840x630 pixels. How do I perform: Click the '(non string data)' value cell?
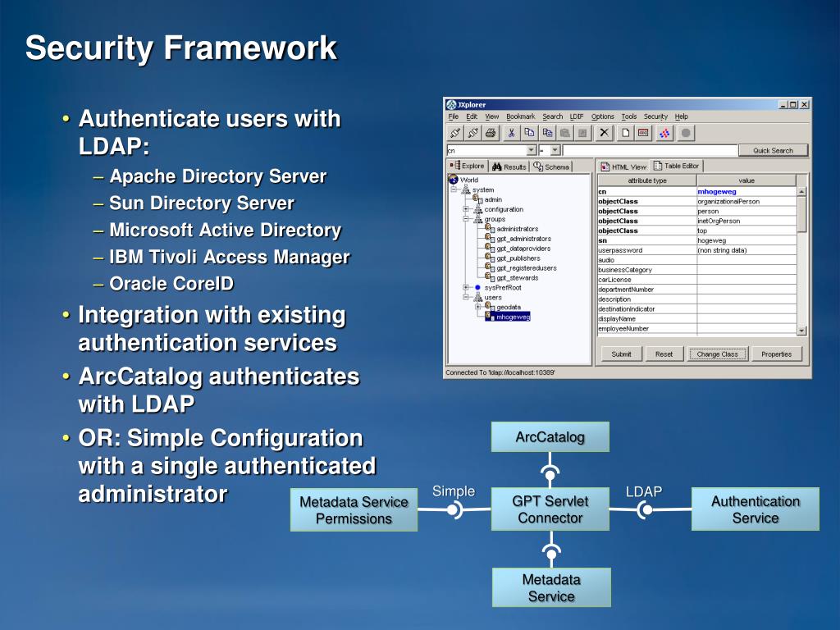pyautogui.click(x=746, y=250)
